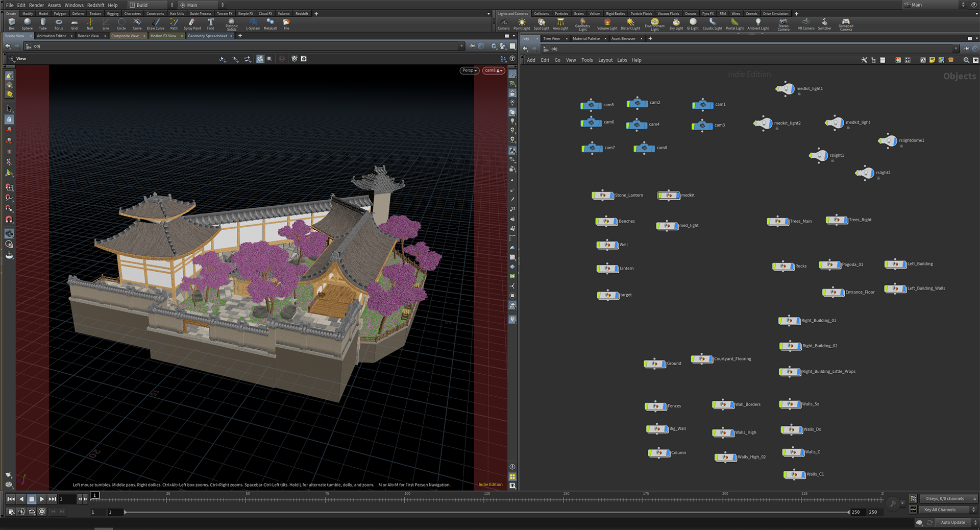This screenshot has height=530, width=980.
Task: Jump to the last frame
Action: (x=52, y=499)
